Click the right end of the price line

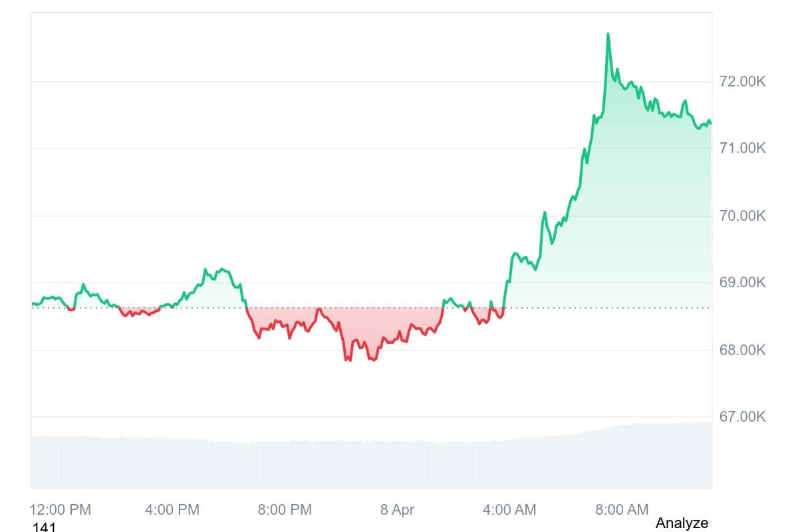tap(710, 124)
